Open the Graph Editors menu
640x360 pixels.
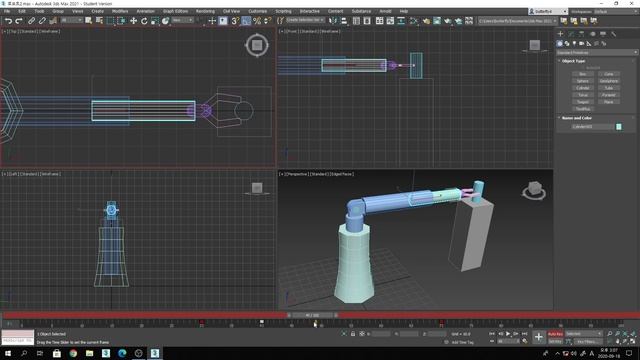(176, 11)
